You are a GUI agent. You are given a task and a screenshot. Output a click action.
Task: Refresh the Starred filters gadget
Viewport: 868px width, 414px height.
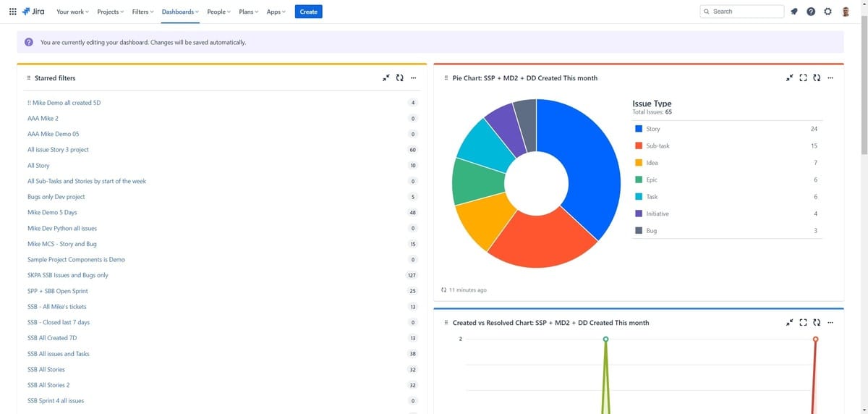click(x=399, y=78)
